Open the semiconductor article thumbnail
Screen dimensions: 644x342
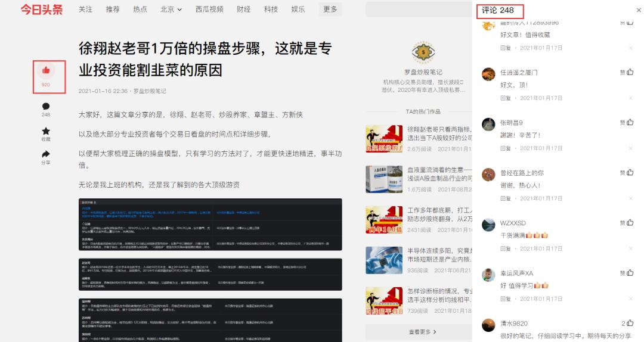[384, 260]
